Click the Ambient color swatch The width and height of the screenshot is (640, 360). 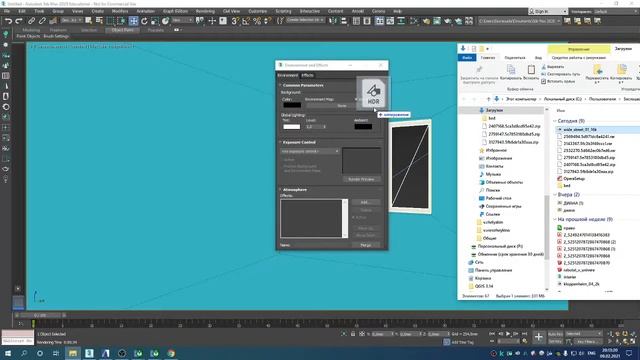363,127
